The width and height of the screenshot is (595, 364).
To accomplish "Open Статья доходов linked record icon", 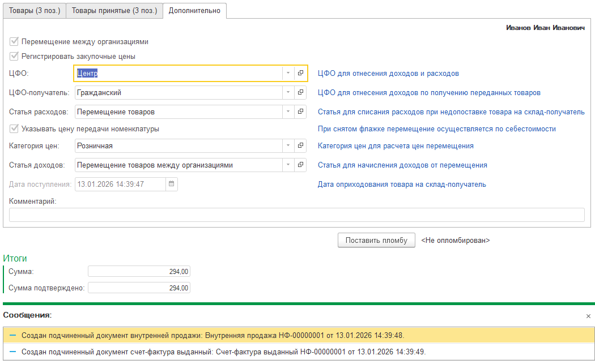I will coord(301,165).
